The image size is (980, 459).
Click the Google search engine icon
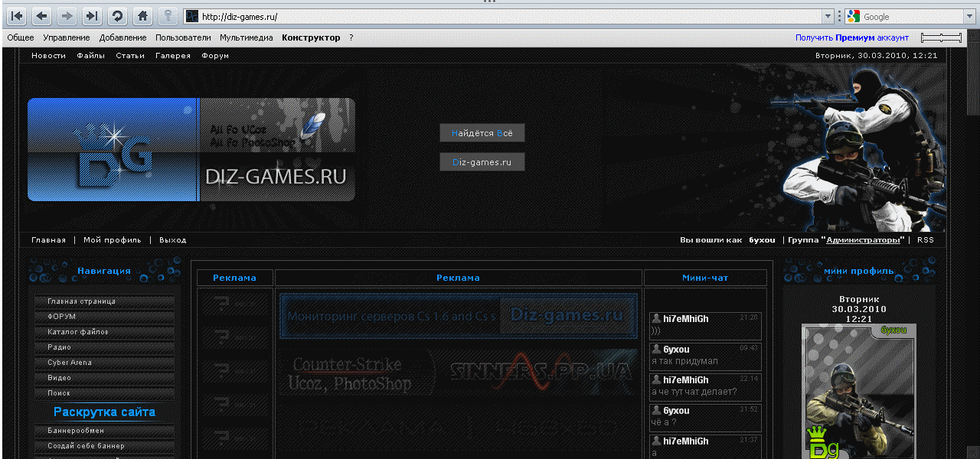(854, 16)
